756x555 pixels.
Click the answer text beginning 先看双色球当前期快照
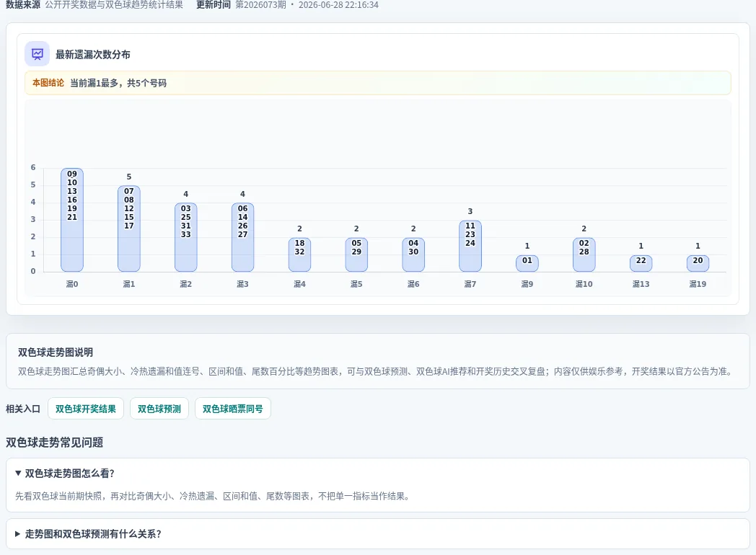pyautogui.click(x=213, y=496)
